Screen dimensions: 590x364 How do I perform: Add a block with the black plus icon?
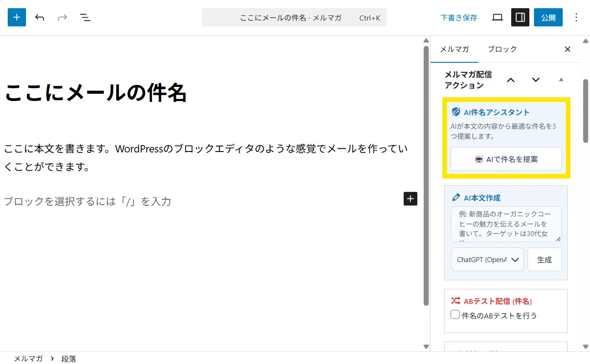(x=410, y=198)
